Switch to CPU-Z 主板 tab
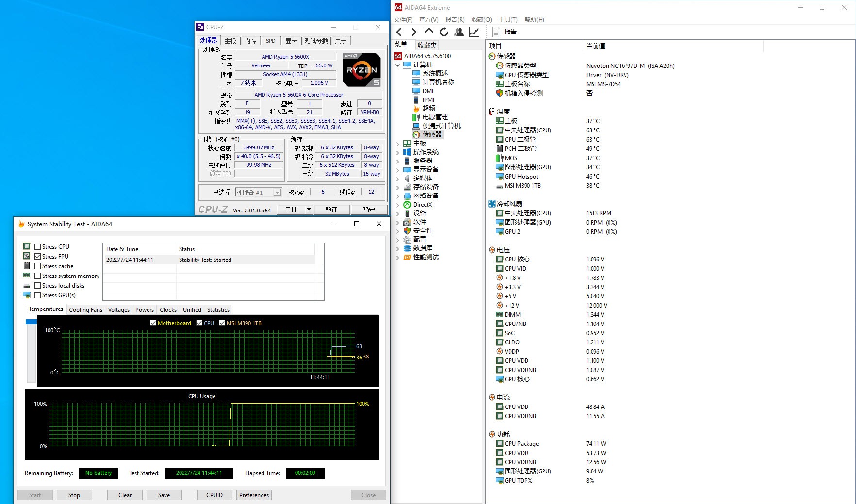 (x=230, y=41)
